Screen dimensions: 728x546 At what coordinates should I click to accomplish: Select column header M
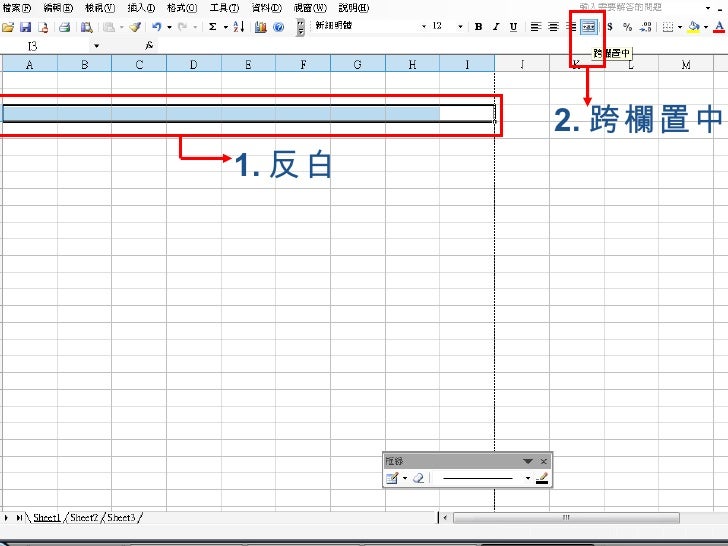coord(686,65)
